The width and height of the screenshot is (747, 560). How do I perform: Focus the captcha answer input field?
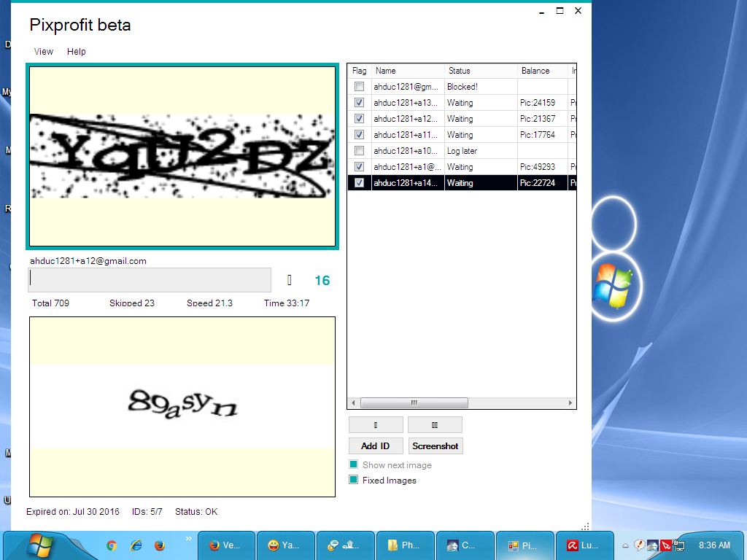point(150,280)
